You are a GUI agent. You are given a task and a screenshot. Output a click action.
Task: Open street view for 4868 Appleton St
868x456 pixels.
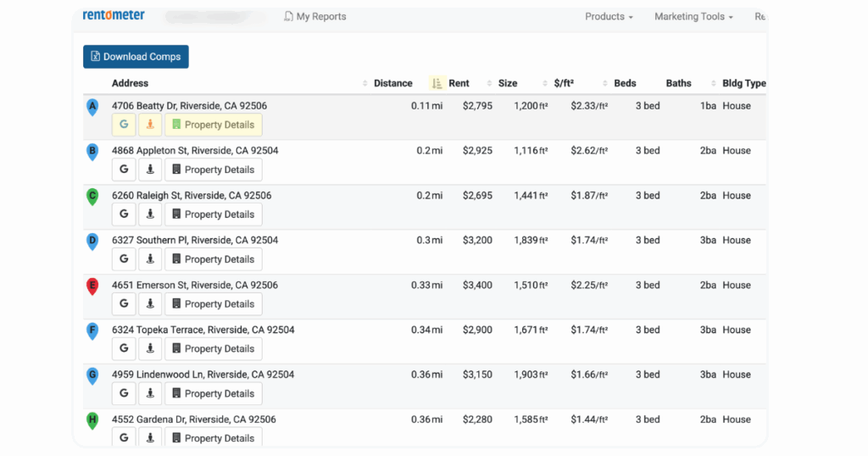coord(150,170)
